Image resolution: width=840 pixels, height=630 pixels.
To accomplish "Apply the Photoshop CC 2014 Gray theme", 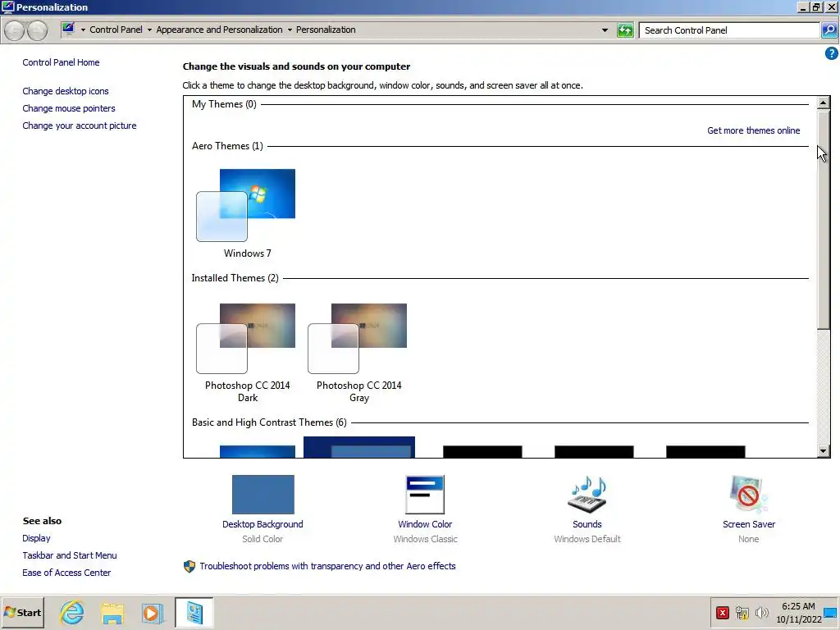I will [x=358, y=353].
